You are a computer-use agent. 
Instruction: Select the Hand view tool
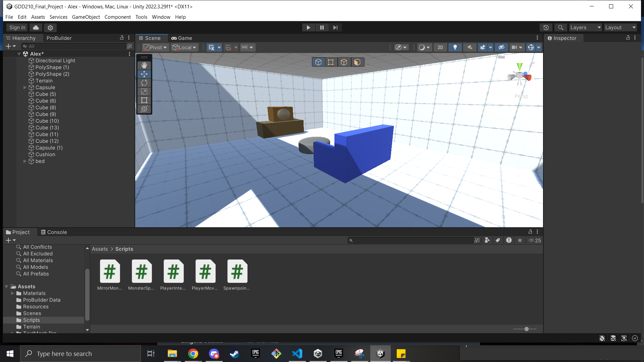coord(144,65)
